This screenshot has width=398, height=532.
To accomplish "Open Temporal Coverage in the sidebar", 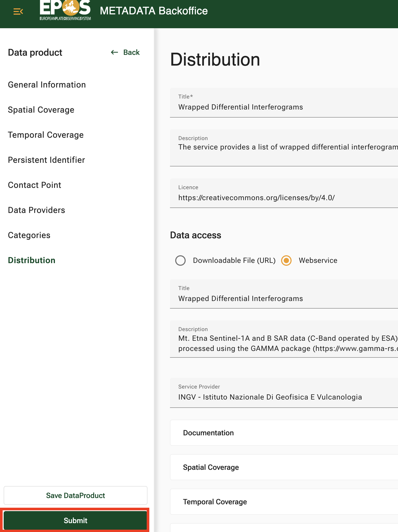I will (x=46, y=135).
